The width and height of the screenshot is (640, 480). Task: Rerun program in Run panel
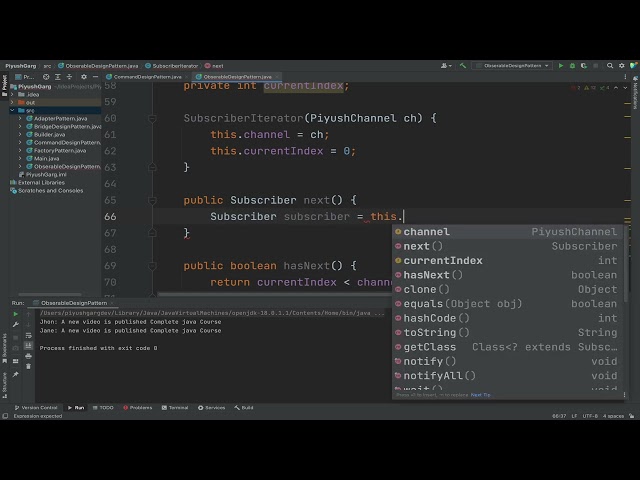click(16, 314)
